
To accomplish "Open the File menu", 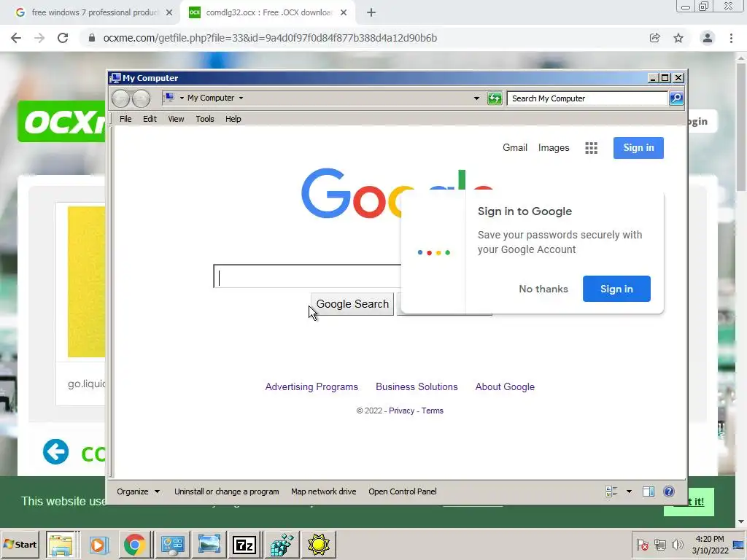I will (x=125, y=119).
